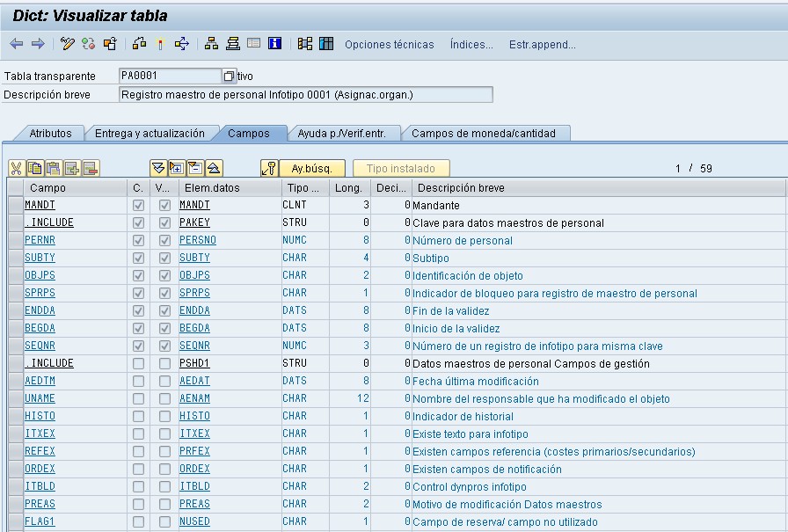Click inside the table name input field

coord(167,76)
